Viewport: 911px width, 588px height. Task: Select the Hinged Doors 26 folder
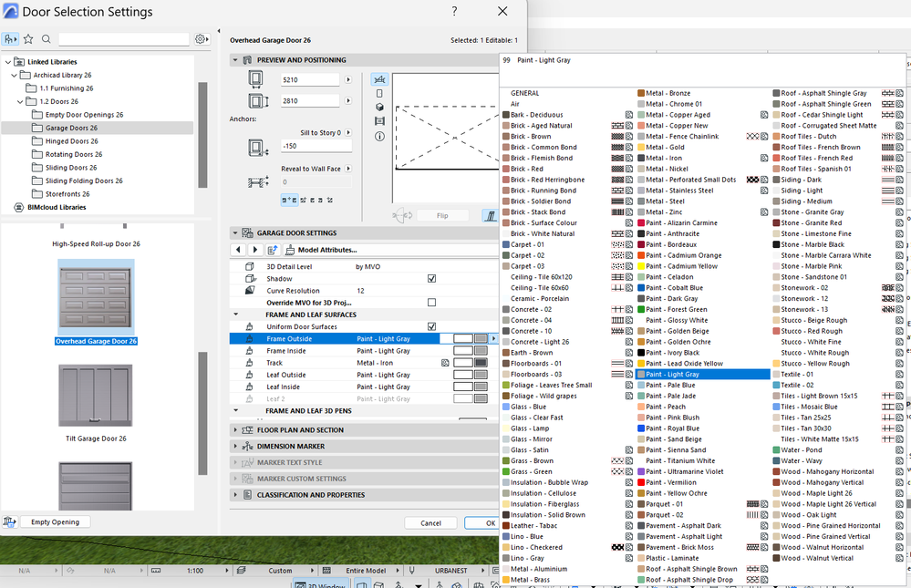click(71, 141)
